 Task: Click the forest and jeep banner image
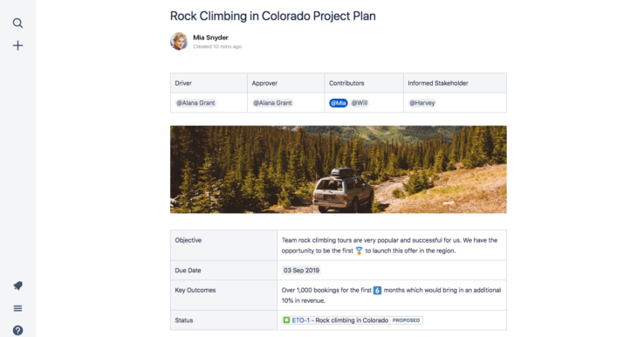point(339,169)
